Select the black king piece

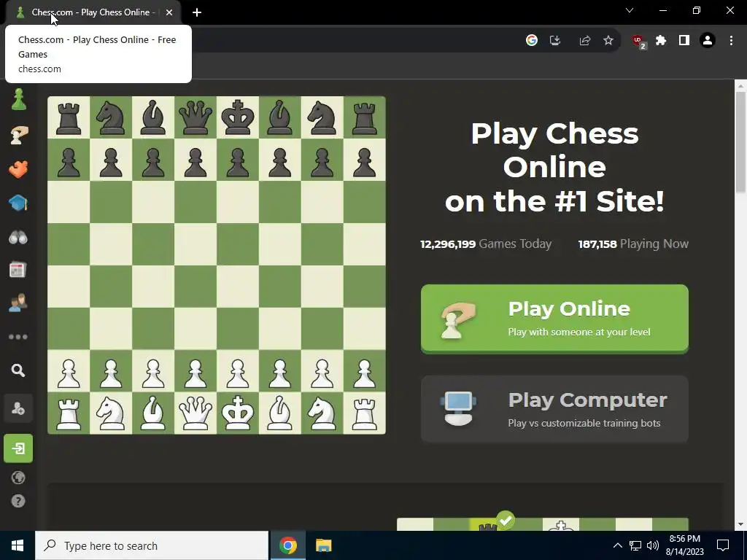(238, 117)
